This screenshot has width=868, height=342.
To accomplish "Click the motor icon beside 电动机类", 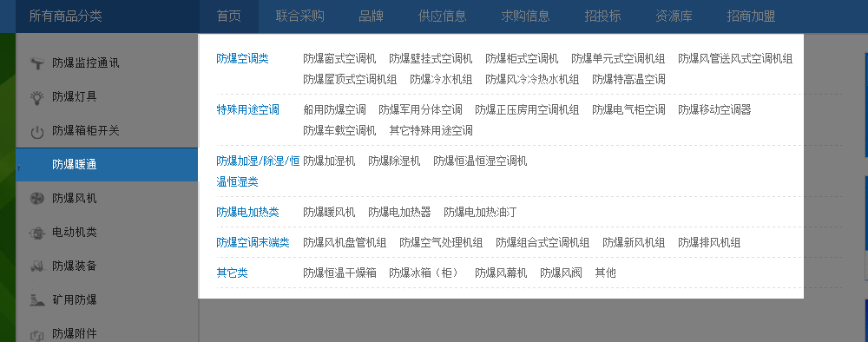I will (36, 233).
